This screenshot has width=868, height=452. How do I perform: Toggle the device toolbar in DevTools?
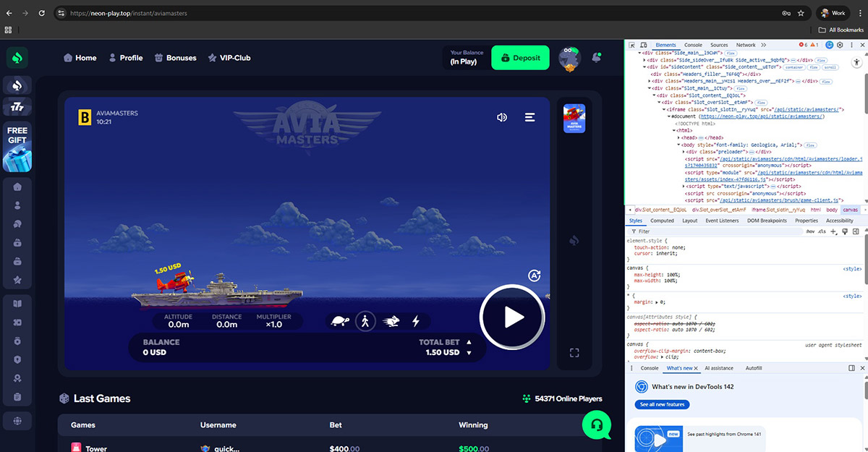click(x=643, y=45)
